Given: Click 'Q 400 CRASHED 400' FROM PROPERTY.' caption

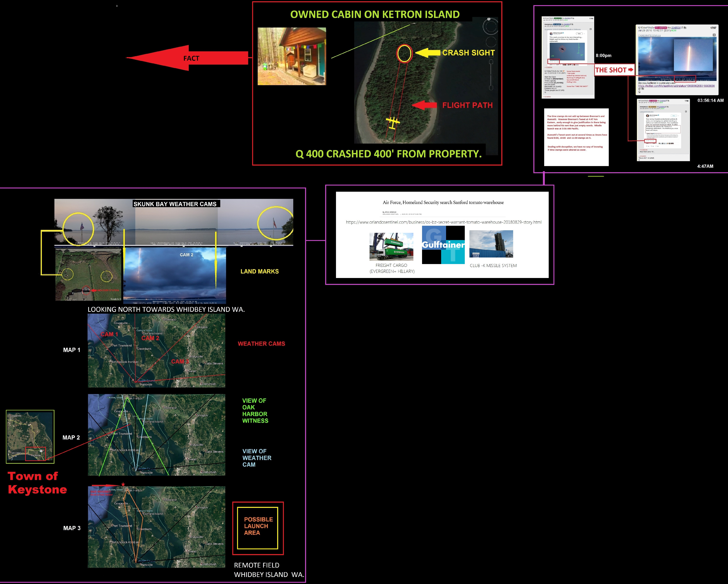Looking at the screenshot, I should pos(389,154).
